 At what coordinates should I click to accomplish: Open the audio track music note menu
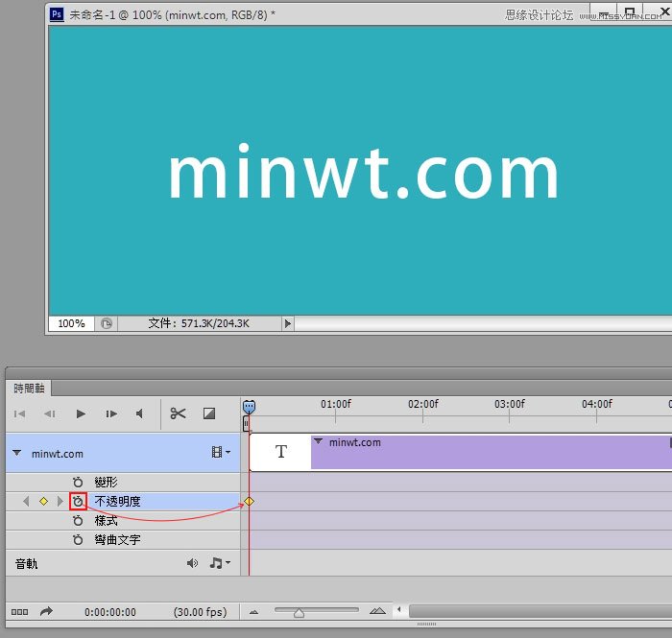[220, 563]
